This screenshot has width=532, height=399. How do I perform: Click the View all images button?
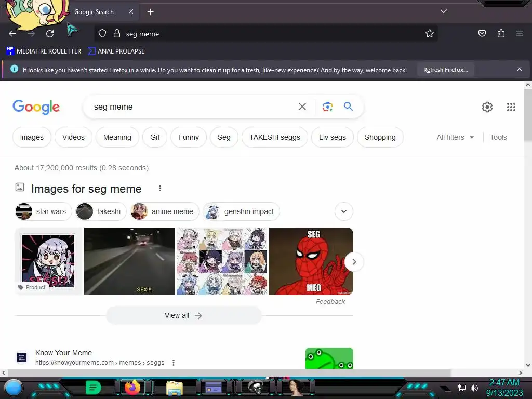pos(183,315)
